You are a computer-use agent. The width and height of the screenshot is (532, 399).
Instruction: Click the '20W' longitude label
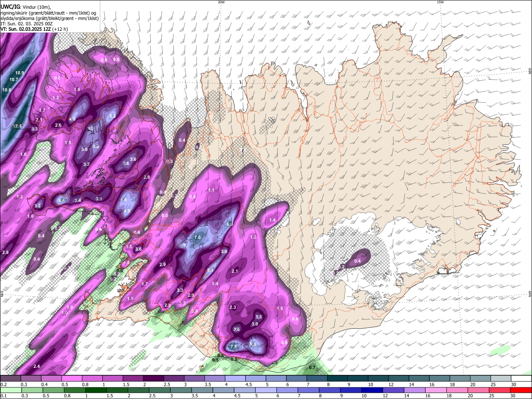pos(221,2)
